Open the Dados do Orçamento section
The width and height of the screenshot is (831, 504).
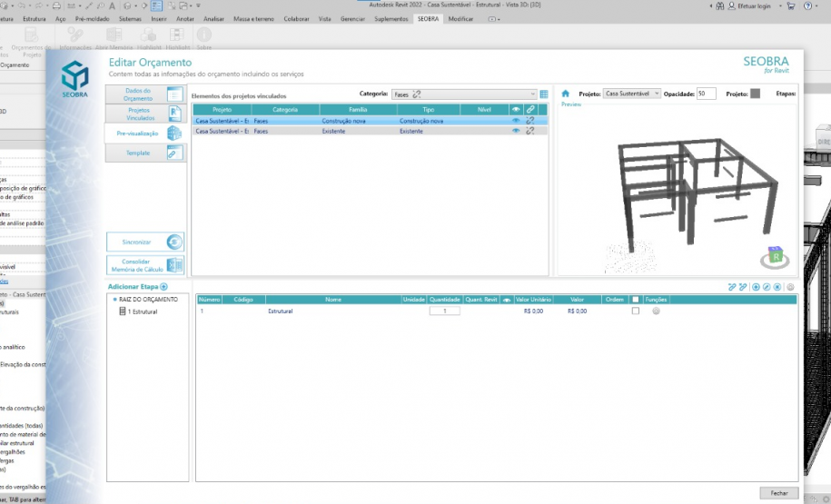[x=145, y=94]
